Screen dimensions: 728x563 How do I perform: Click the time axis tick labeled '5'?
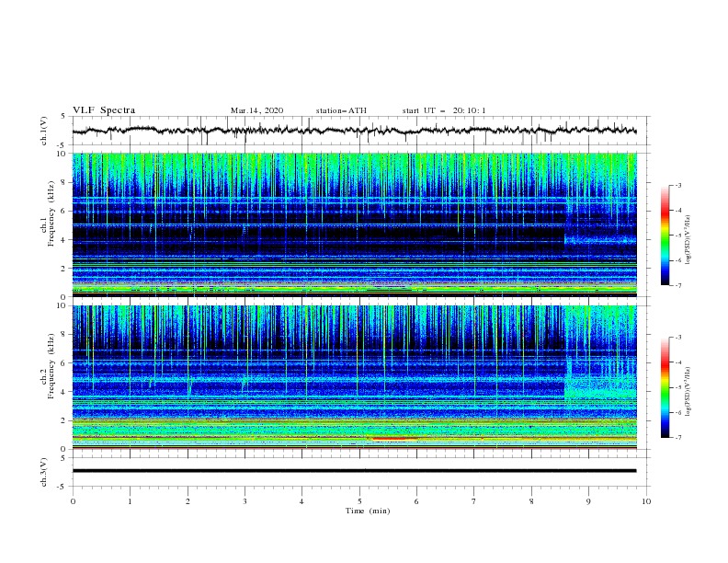click(x=359, y=501)
